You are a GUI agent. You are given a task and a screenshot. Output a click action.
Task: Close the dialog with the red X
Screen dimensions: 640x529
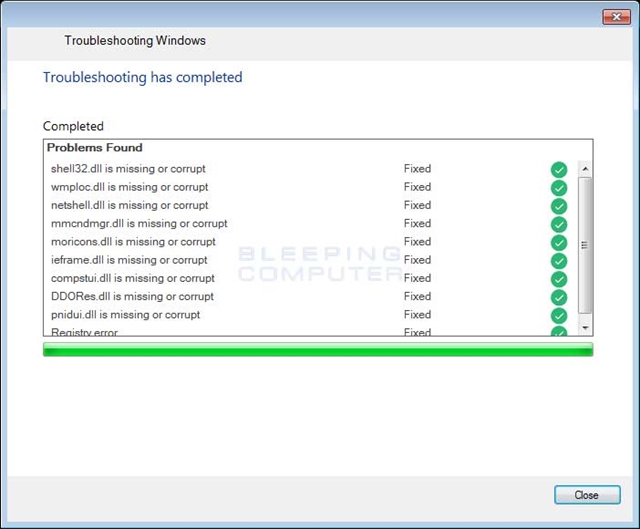pyautogui.click(x=616, y=17)
